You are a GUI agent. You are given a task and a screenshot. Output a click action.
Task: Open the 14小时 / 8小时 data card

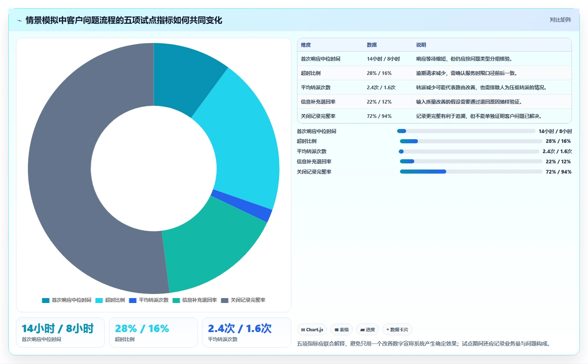point(61,332)
